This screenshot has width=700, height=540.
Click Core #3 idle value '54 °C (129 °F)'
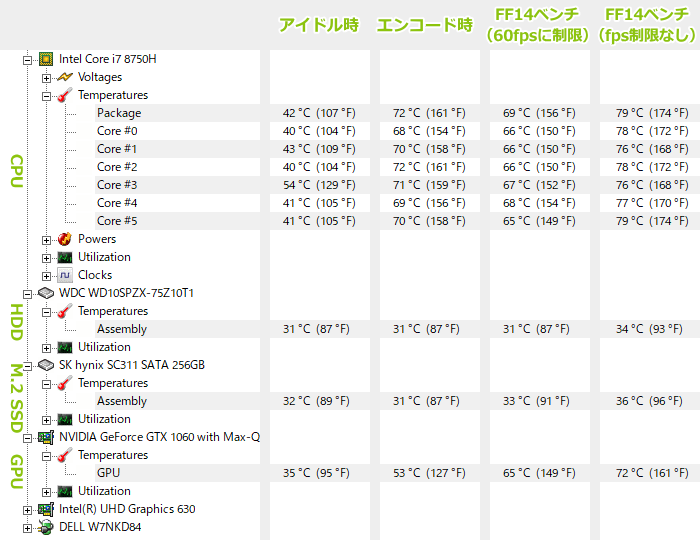pyautogui.click(x=319, y=185)
